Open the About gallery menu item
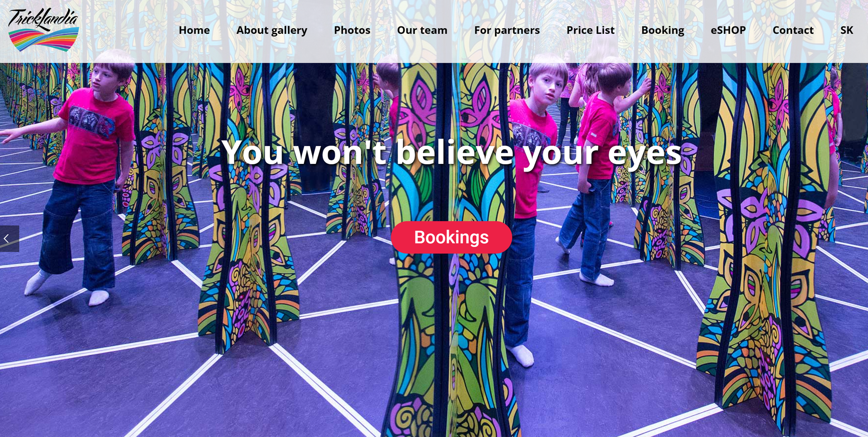This screenshot has width=868, height=437. point(272,30)
